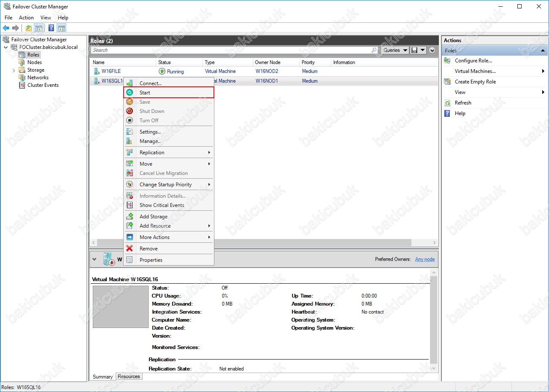Open the File menu

pyautogui.click(x=8, y=18)
